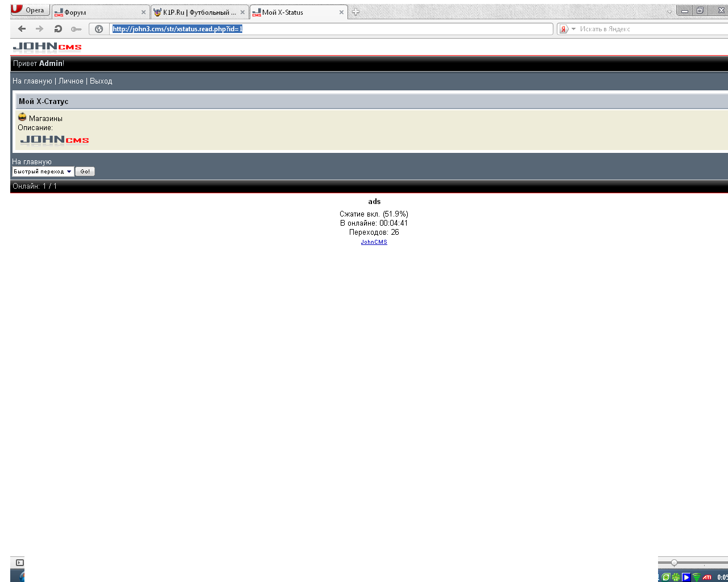This screenshot has height=582, width=728.
Task: Click the Описание: label
Action: 35,128
